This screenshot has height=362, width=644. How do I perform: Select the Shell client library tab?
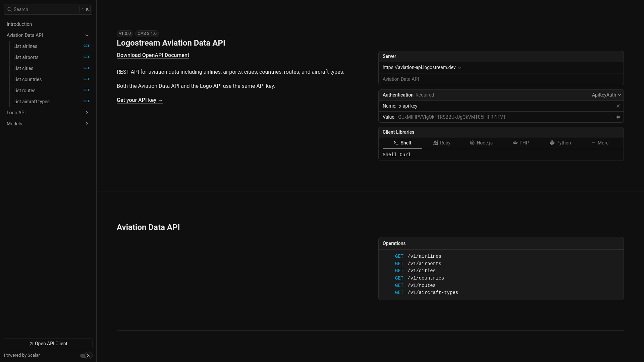tap(402, 143)
